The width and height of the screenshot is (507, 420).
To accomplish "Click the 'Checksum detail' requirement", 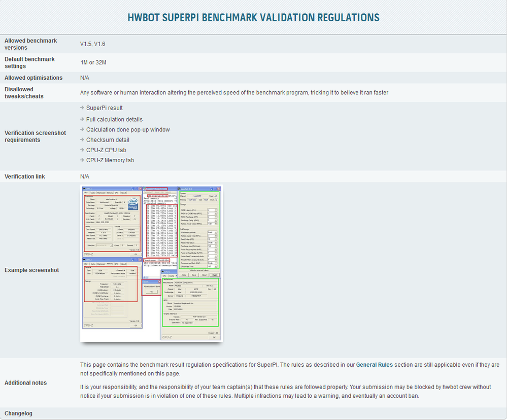I will click(x=108, y=140).
